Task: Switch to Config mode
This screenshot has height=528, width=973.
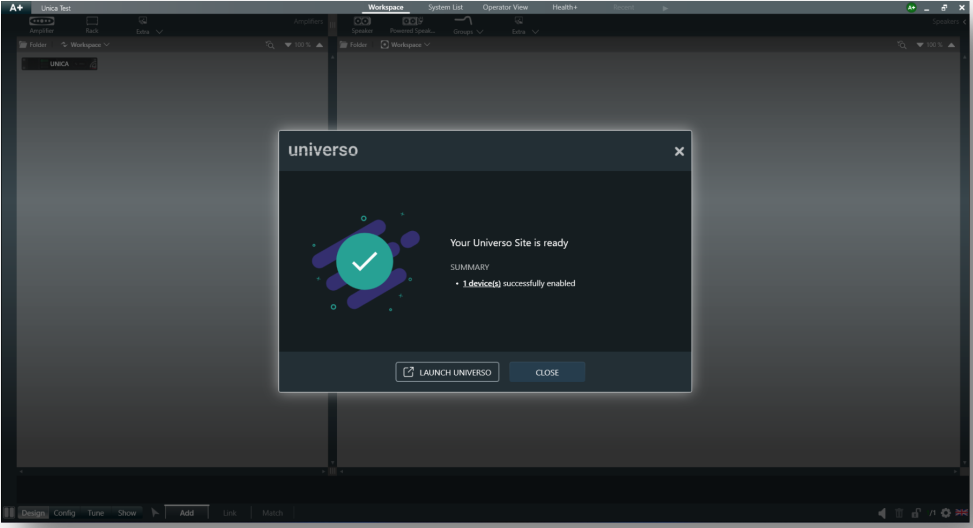Action: (x=64, y=513)
